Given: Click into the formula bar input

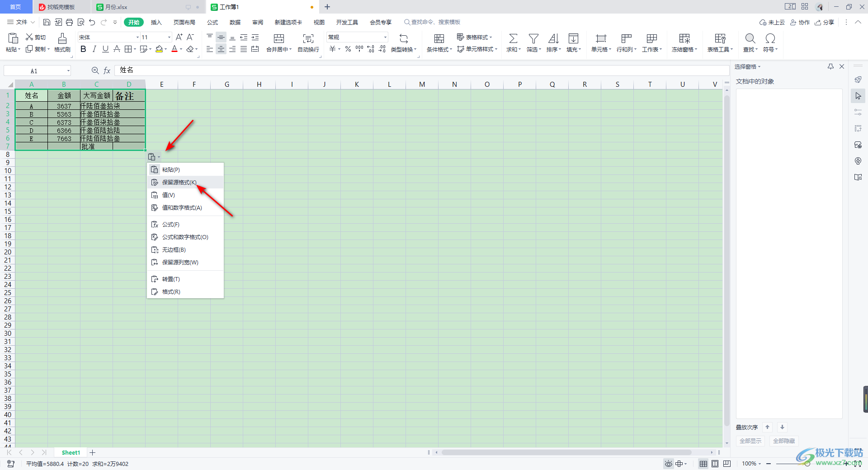Looking at the screenshot, I should [x=422, y=70].
